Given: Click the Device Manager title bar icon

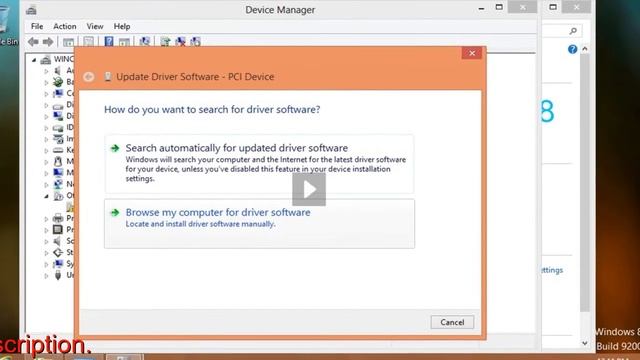Looking at the screenshot, I should [31, 10].
